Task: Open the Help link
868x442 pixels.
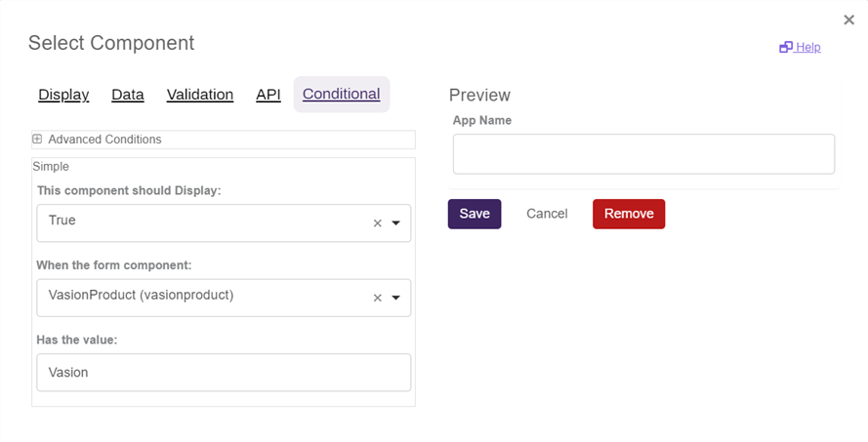Action: (x=800, y=47)
